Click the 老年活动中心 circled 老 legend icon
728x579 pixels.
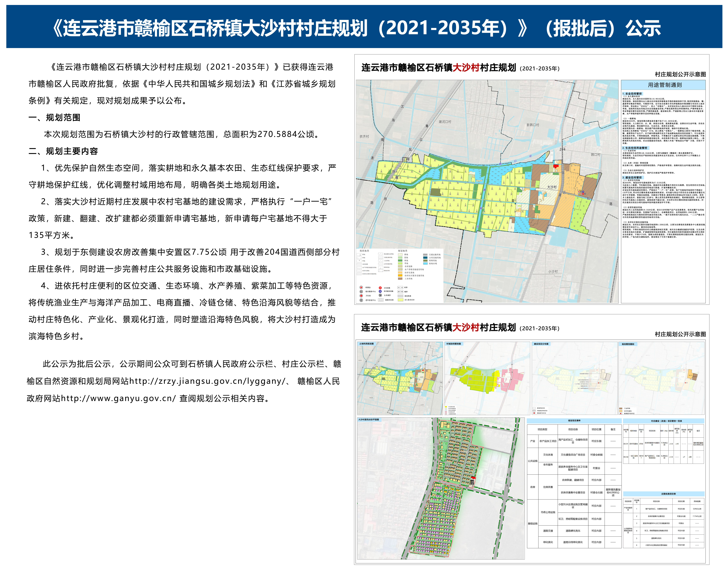pos(361,300)
